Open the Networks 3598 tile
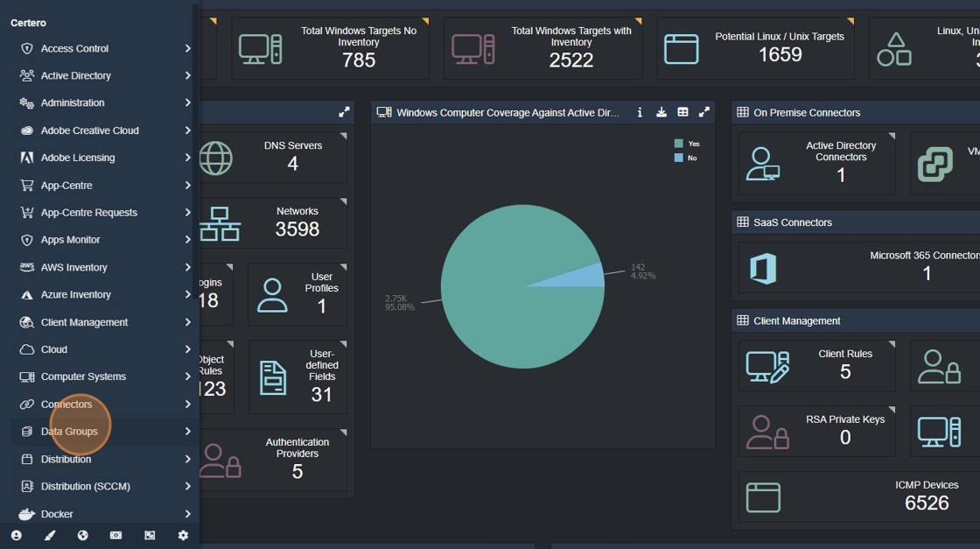The width and height of the screenshot is (980, 549). tap(273, 223)
